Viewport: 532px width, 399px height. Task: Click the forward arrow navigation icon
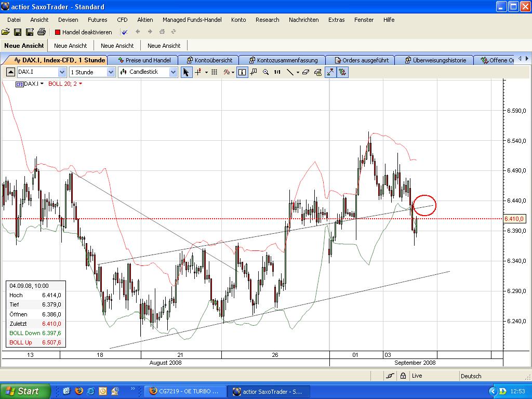pos(150,32)
